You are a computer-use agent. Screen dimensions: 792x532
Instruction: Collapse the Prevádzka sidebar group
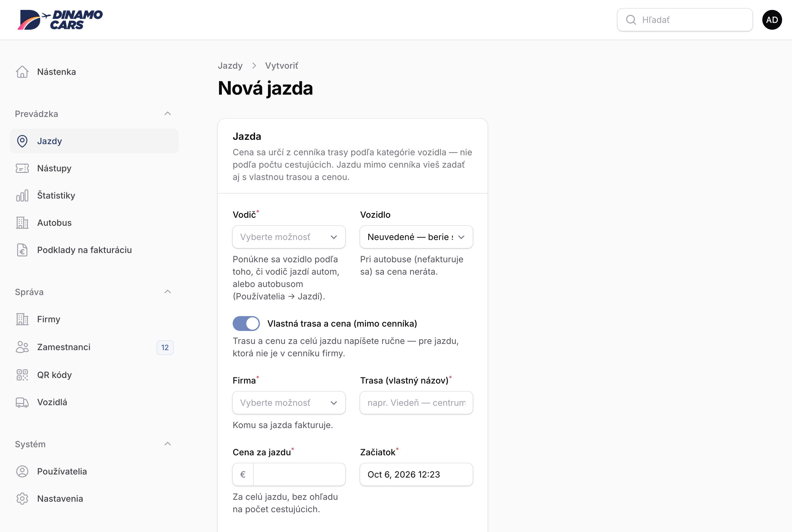point(168,114)
